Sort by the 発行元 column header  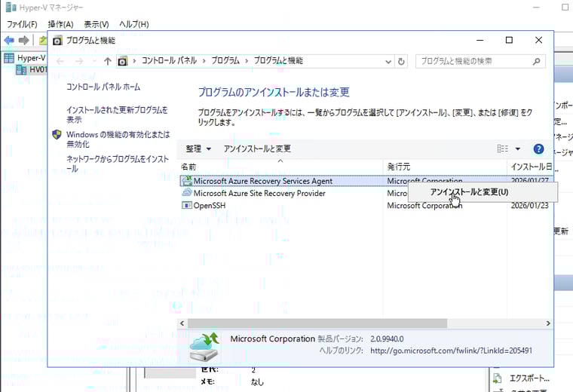click(445, 167)
